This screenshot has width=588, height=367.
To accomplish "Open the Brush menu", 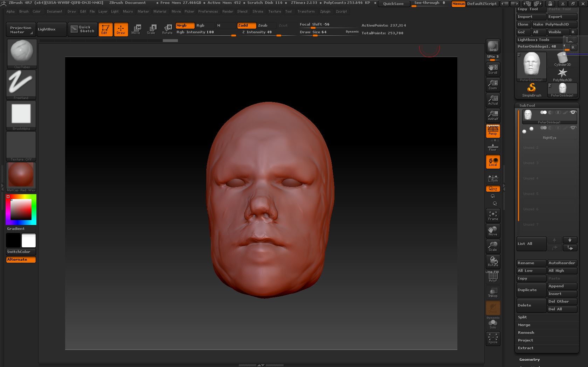I will tap(24, 12).
